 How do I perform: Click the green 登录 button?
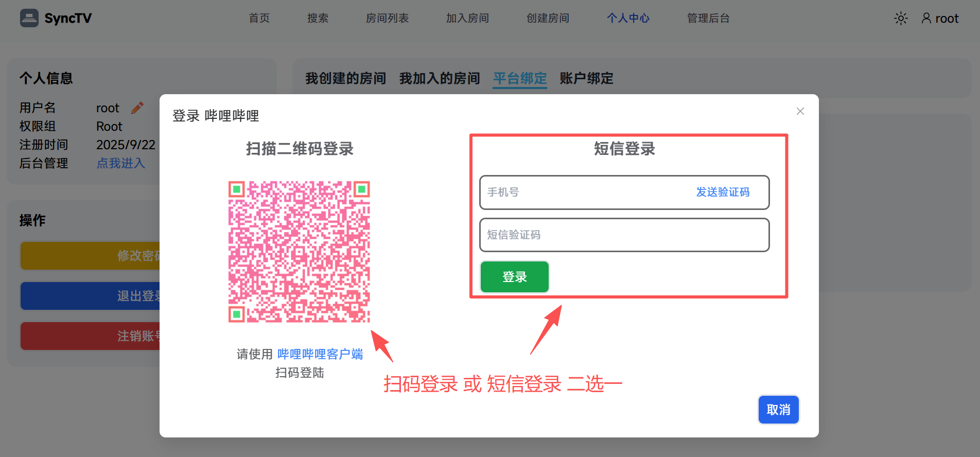515,277
